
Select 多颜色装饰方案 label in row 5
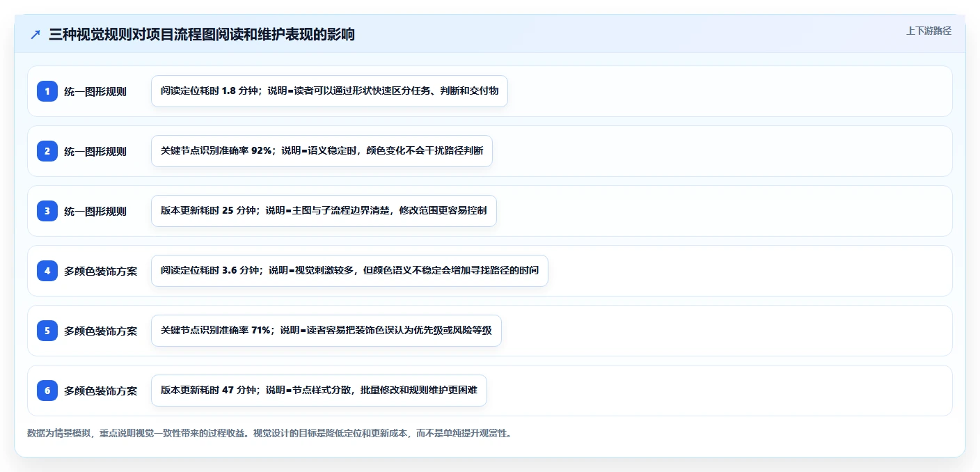[100, 331]
